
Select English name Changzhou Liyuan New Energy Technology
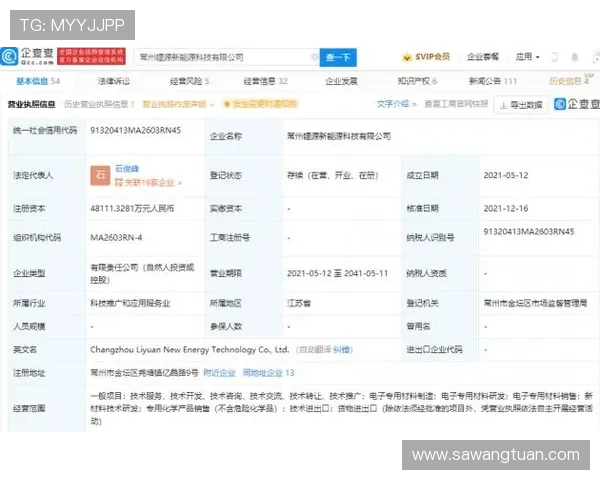[189, 349]
